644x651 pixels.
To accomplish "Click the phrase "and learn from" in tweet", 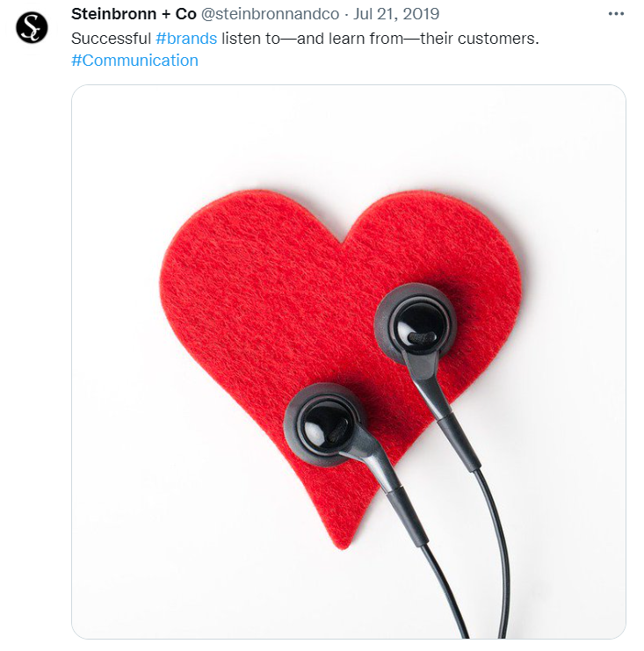I will point(350,39).
